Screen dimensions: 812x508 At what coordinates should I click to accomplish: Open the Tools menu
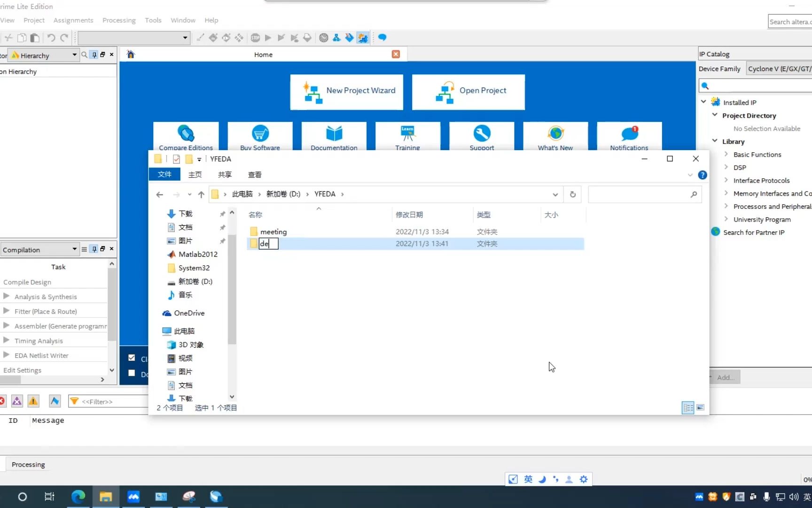pyautogui.click(x=153, y=20)
